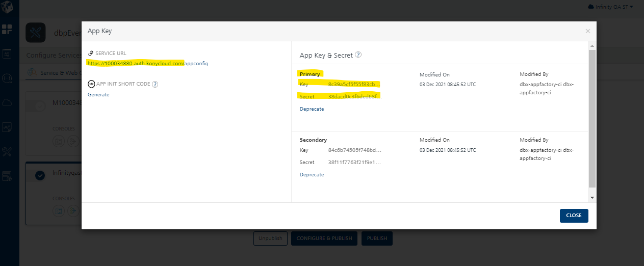
Task: Click the Kony logo at top left
Action: click(7, 7)
